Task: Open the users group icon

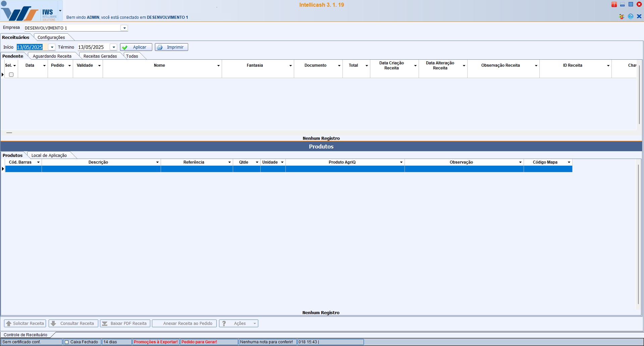Action: [x=622, y=16]
